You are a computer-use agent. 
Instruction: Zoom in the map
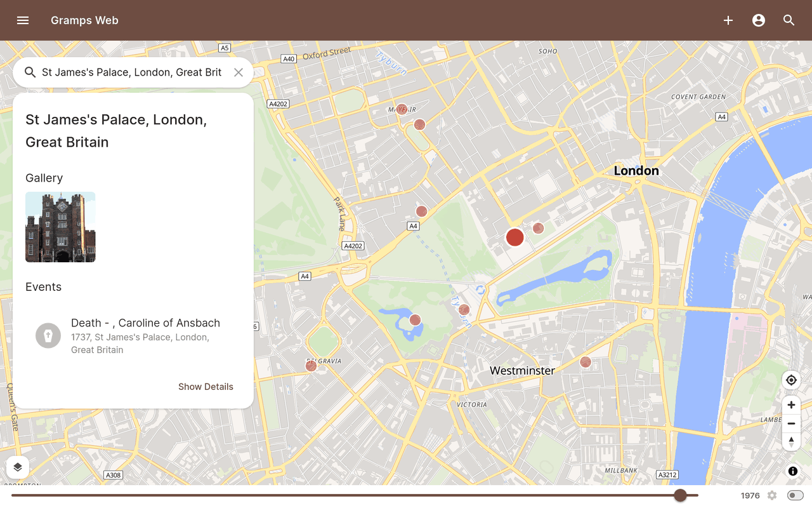pyautogui.click(x=791, y=405)
